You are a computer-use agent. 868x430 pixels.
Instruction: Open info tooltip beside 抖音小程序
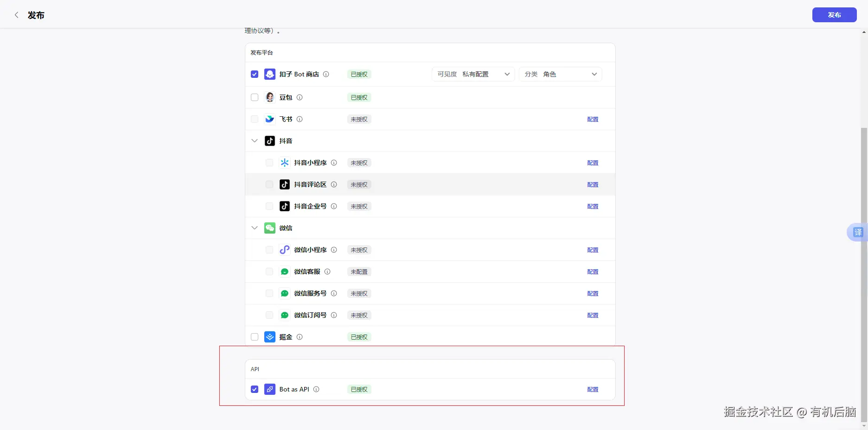(334, 163)
